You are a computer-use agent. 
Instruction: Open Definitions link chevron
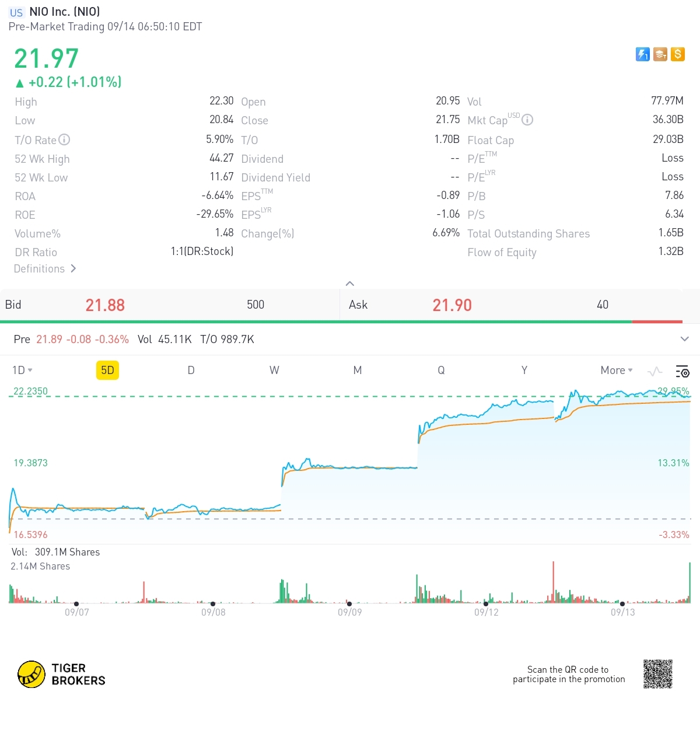click(73, 268)
